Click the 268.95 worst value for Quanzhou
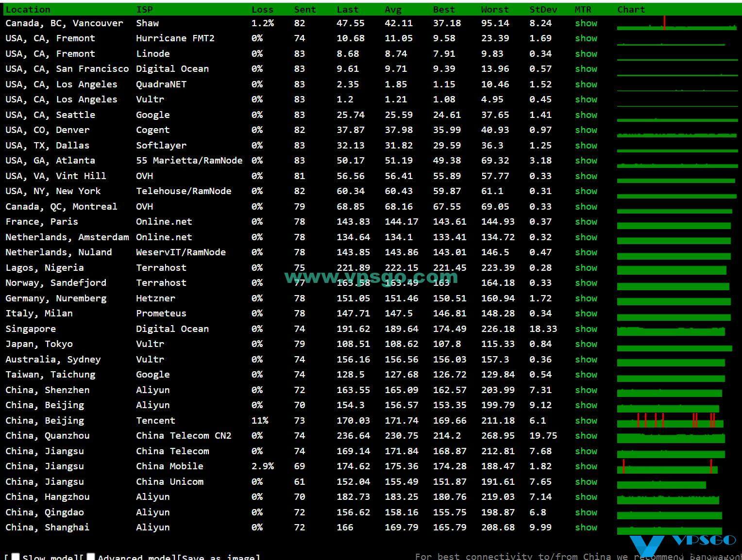The image size is (742, 560). point(498,436)
